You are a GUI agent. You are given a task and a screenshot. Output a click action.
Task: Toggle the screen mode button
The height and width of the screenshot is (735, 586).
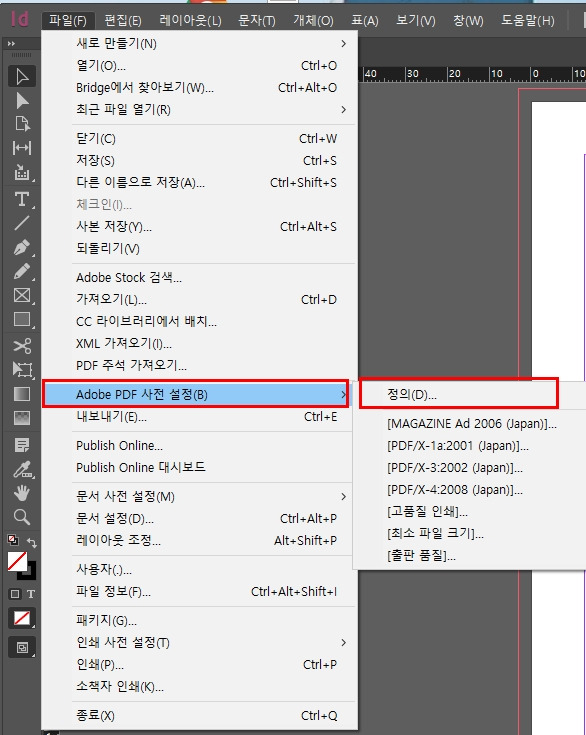coord(22,648)
